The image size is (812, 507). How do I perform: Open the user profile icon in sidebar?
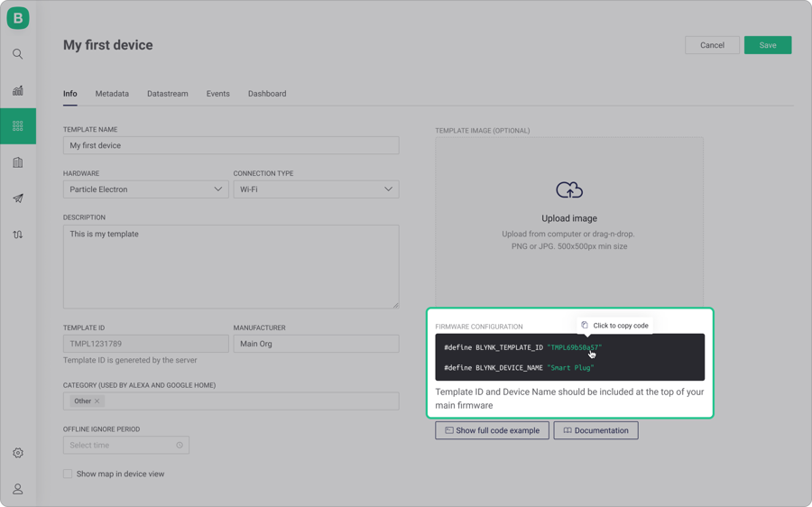pyautogui.click(x=18, y=489)
